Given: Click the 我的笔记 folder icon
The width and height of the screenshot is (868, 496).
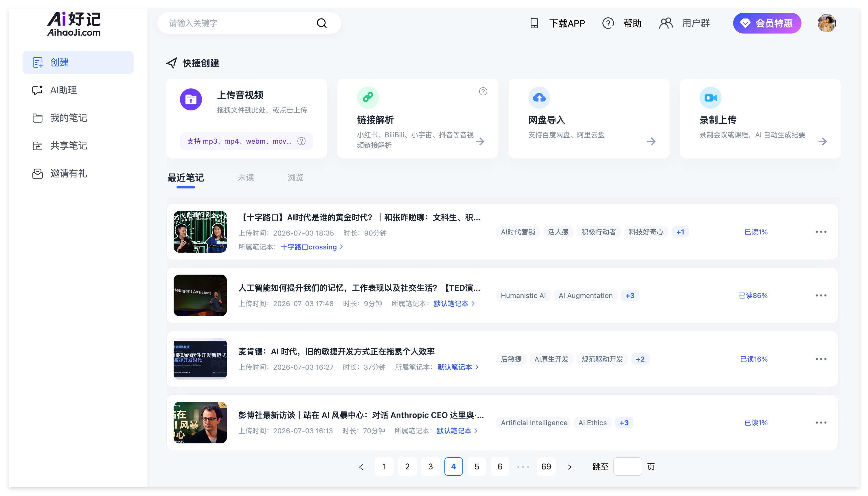Looking at the screenshot, I should coord(38,118).
